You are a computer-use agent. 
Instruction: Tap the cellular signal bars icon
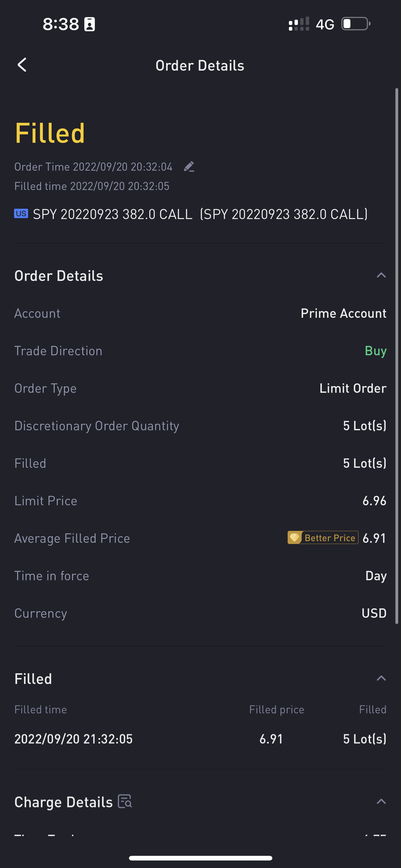point(299,24)
